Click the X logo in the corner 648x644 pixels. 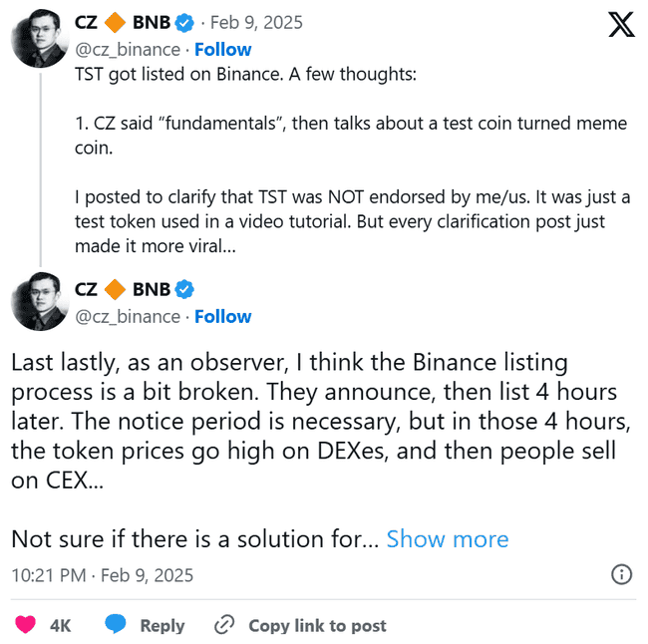tap(620, 26)
